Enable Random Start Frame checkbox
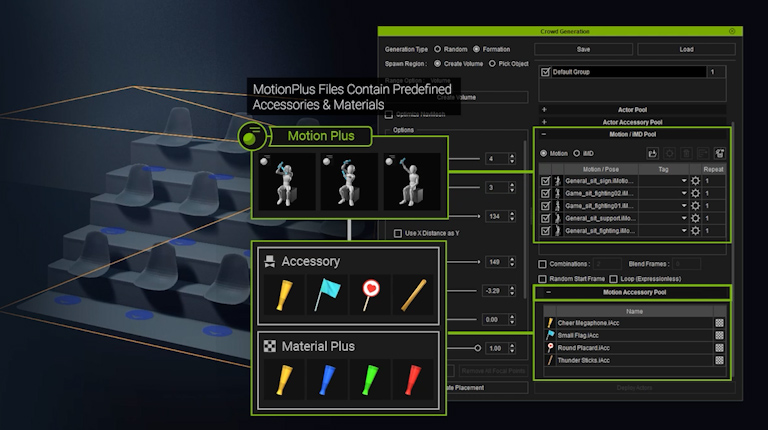The image size is (768, 430). click(x=543, y=278)
